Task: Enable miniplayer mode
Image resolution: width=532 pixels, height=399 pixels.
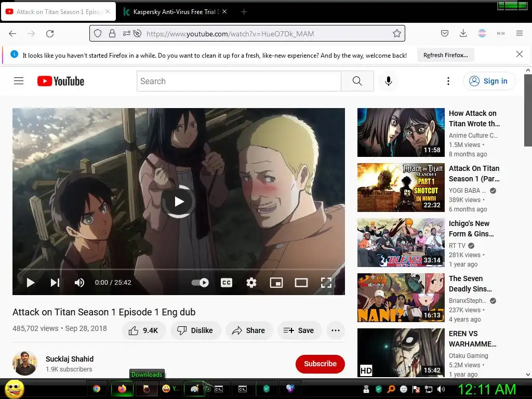Action: 276,283
